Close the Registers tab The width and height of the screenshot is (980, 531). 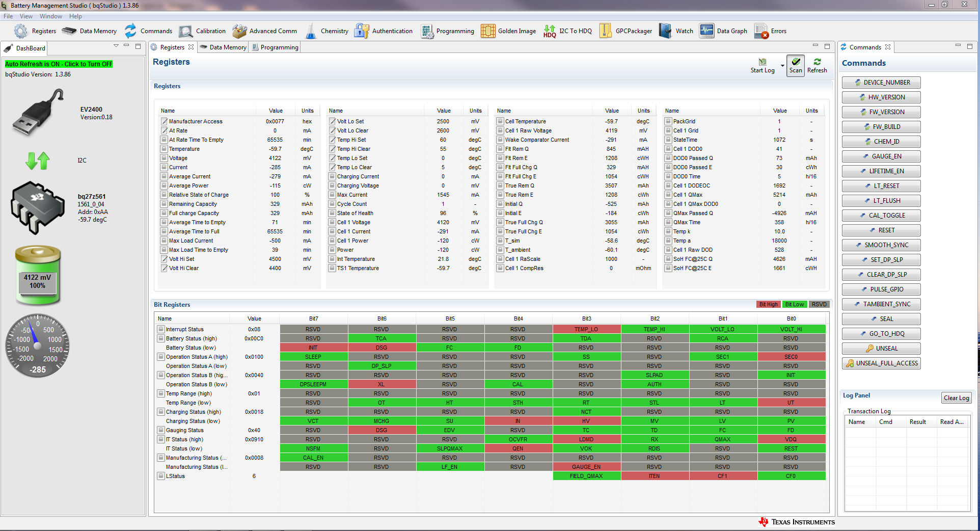click(x=191, y=47)
